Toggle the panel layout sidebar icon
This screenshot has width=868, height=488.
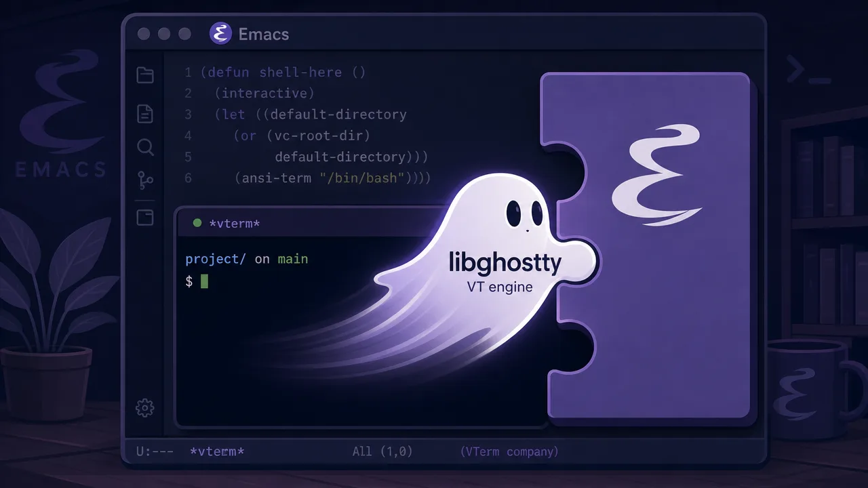(145, 218)
